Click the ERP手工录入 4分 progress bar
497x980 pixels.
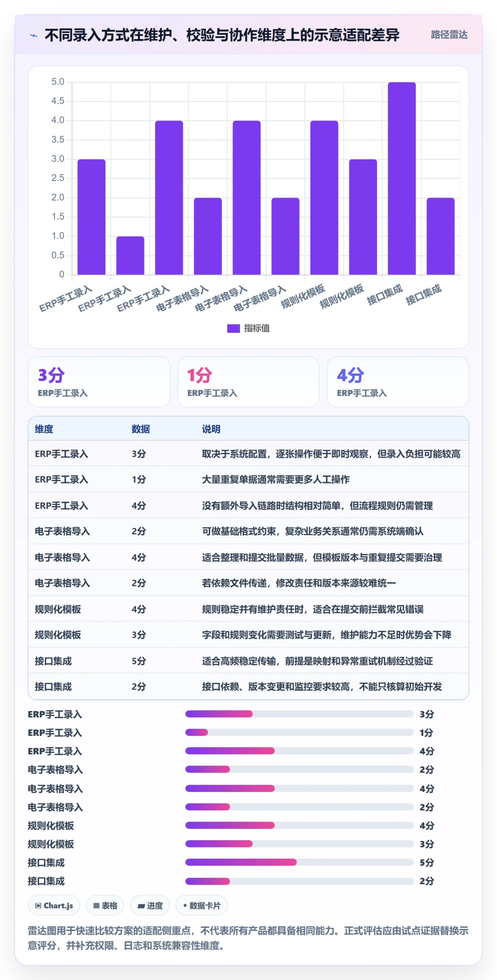click(x=299, y=751)
